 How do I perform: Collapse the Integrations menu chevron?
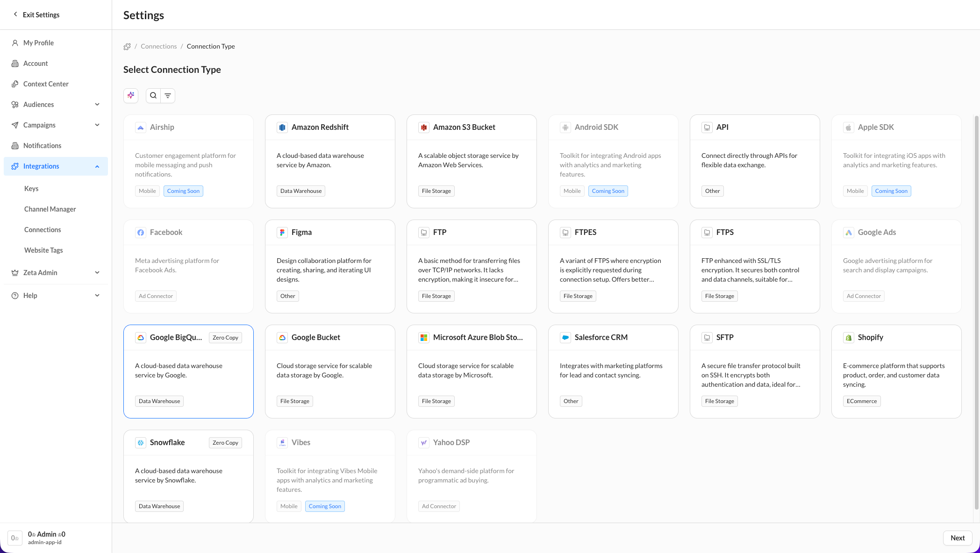(x=97, y=166)
